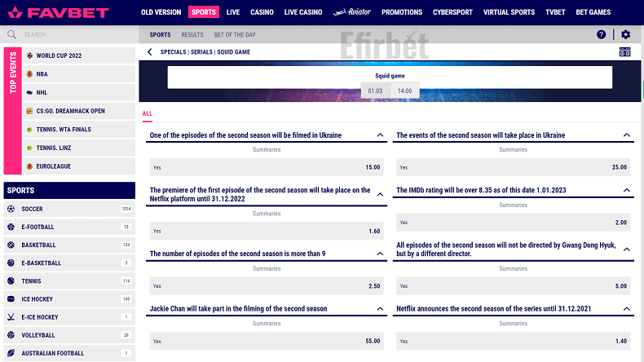Go back with the left arrow icon
The width and height of the screenshot is (644, 362).
(149, 52)
